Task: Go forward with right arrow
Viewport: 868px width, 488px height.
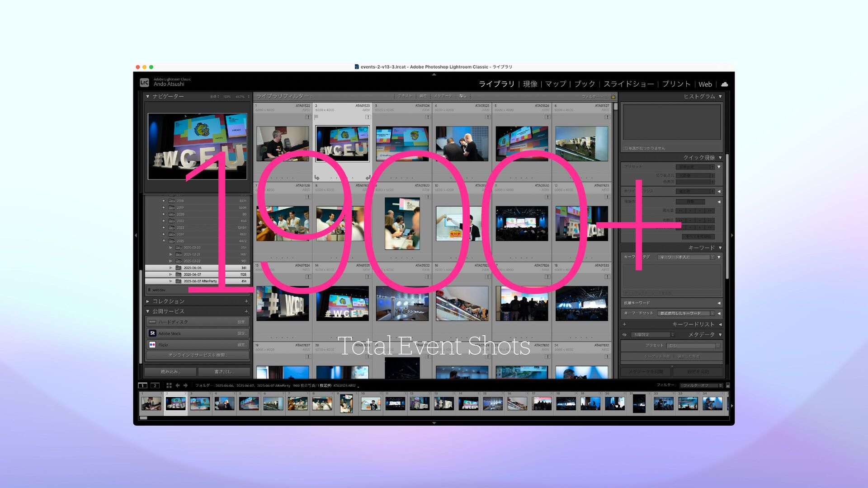Action: coord(185,385)
